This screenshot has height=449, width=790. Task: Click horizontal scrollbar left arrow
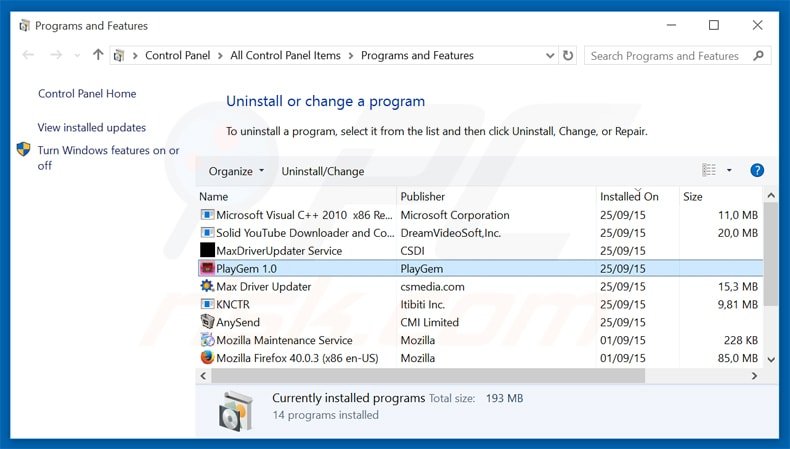[203, 375]
